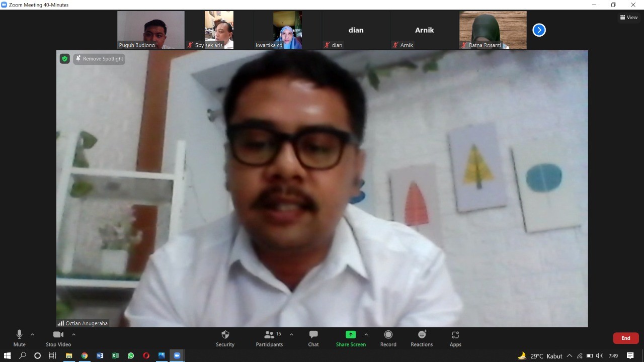
Task: Remove Spotlight from the speaker
Action: tap(99, 59)
